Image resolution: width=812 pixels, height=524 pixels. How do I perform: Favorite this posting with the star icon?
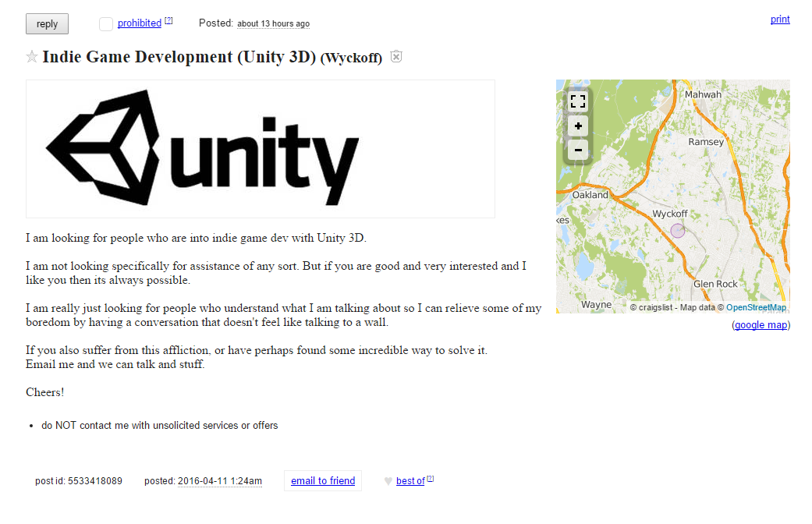click(32, 56)
